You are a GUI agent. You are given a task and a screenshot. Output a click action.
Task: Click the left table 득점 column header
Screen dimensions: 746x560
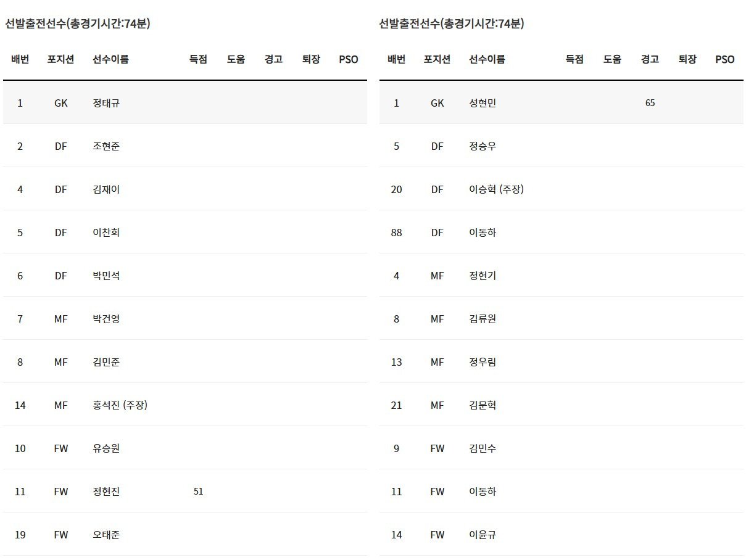click(198, 59)
